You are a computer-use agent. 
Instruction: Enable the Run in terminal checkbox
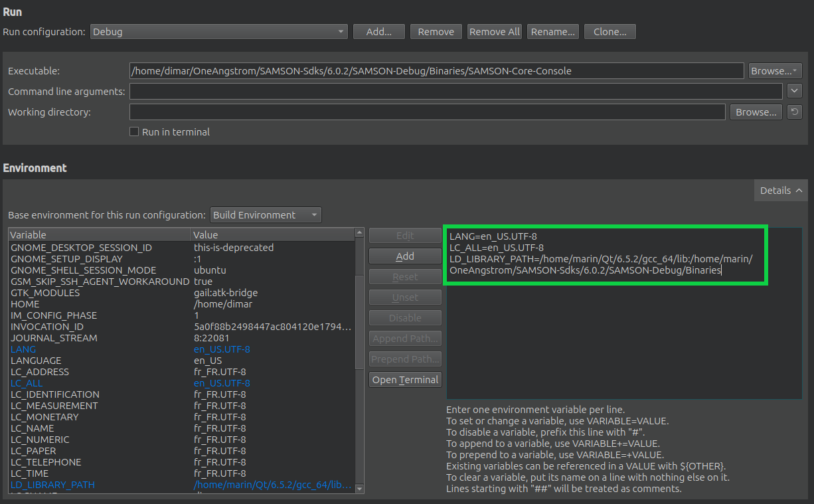(133, 132)
